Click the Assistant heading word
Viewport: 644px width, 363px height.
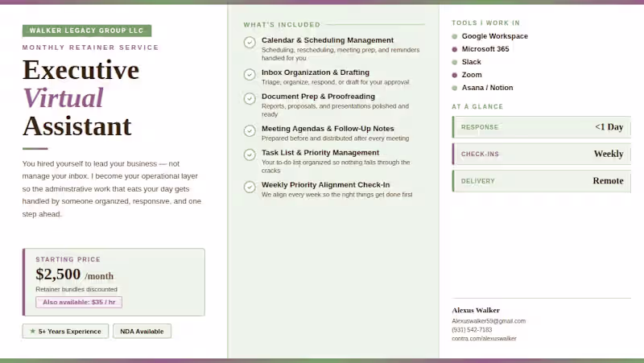(76, 126)
